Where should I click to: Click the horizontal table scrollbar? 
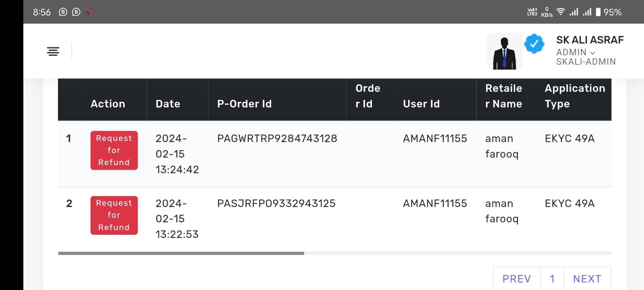[181, 253]
